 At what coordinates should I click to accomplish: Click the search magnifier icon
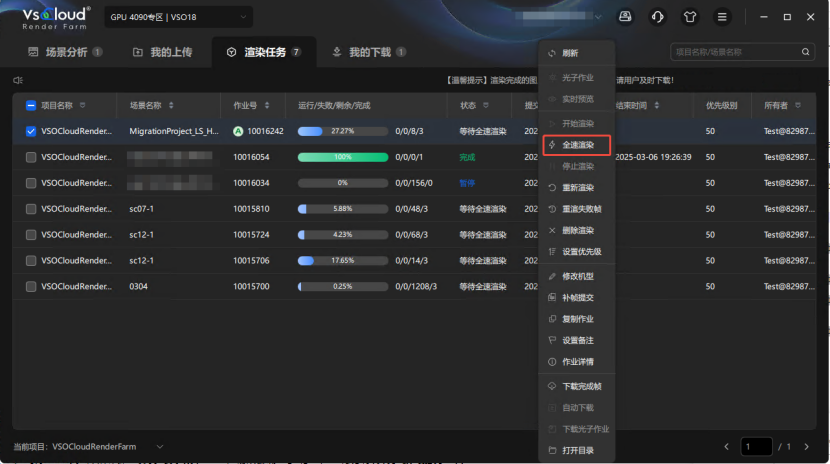click(x=805, y=52)
